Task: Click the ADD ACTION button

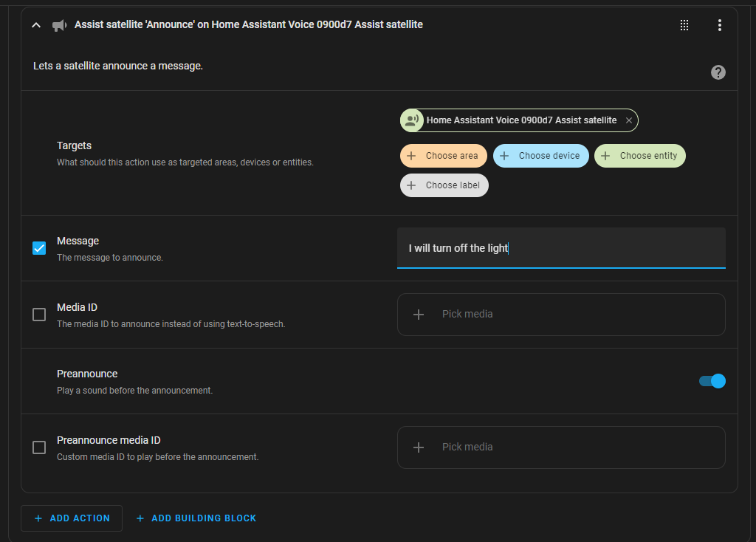Action: (x=71, y=518)
